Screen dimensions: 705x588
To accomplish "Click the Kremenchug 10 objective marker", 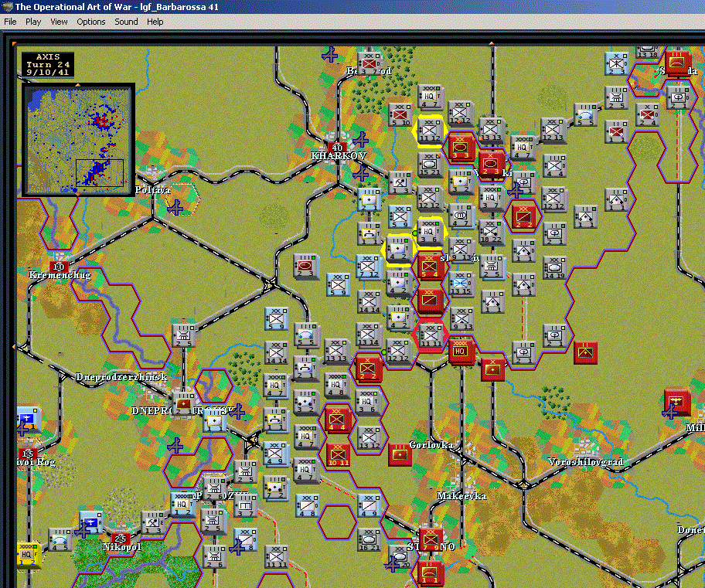I will tap(59, 267).
